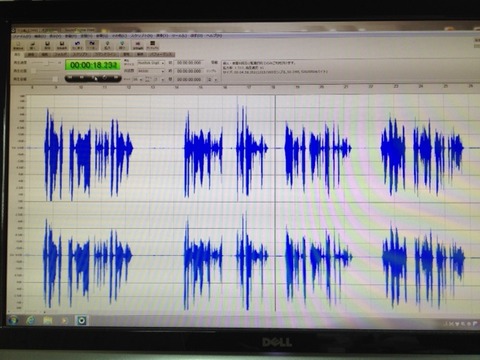The image size is (480, 360).
Task: Click the active SoundEngine taskbar icon
Action: [x=81, y=321]
